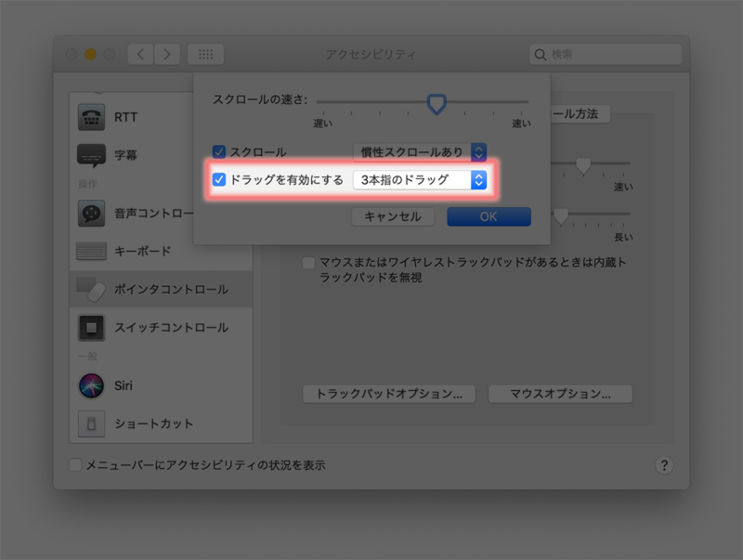Viewport: 743px width, 560px height.
Task: Open トラックパッドオプション… button
Action: pos(389,394)
